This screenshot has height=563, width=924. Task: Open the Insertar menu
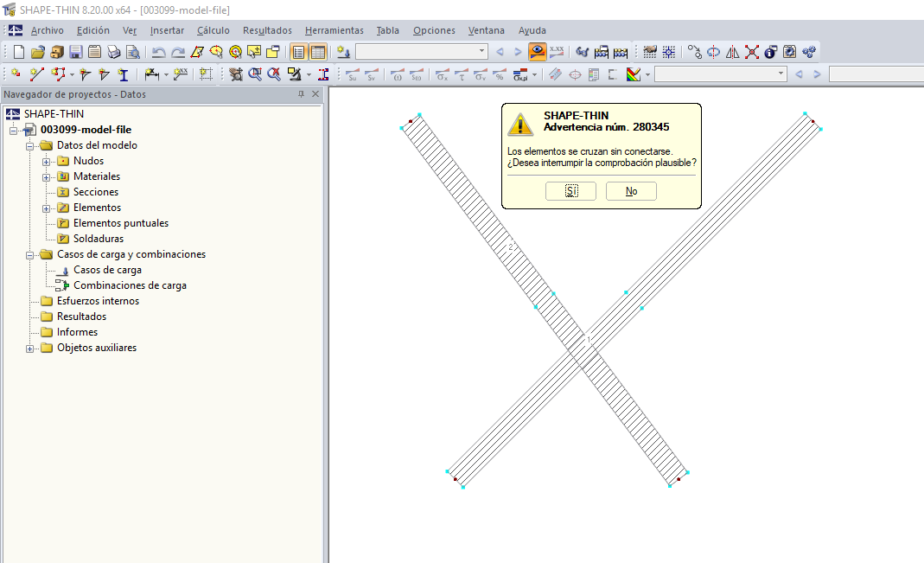click(x=167, y=30)
